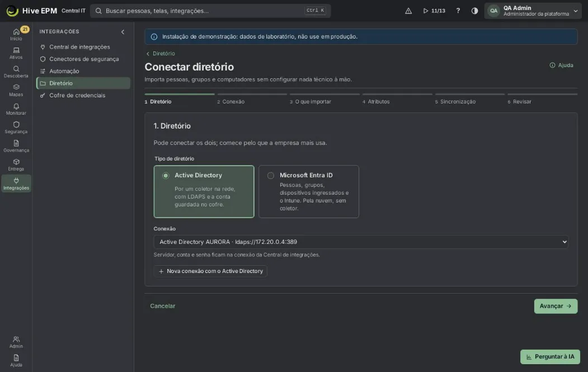This screenshot has height=372, width=588.
Task: Toggle the dark/light theme contrast icon
Action: [474, 11]
